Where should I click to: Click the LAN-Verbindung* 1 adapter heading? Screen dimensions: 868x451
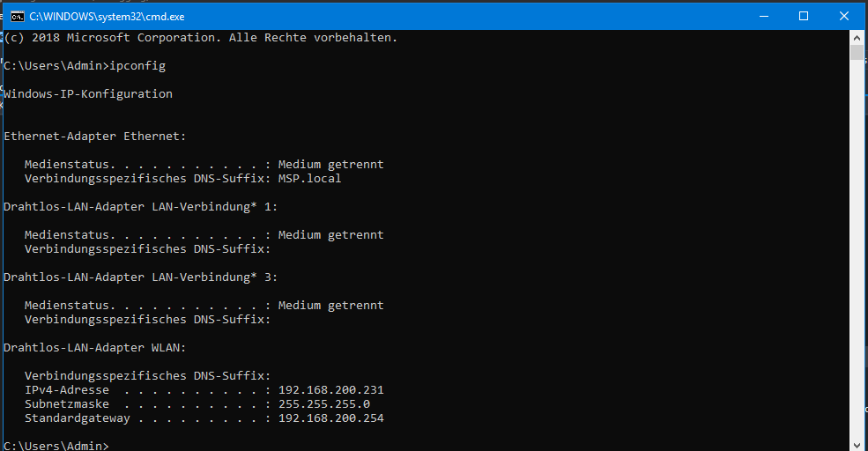[x=141, y=207]
